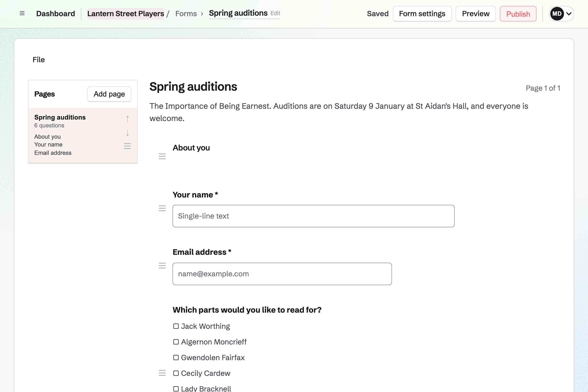This screenshot has width=588, height=392.
Task: Open the hamburger navigation menu
Action: [22, 13]
